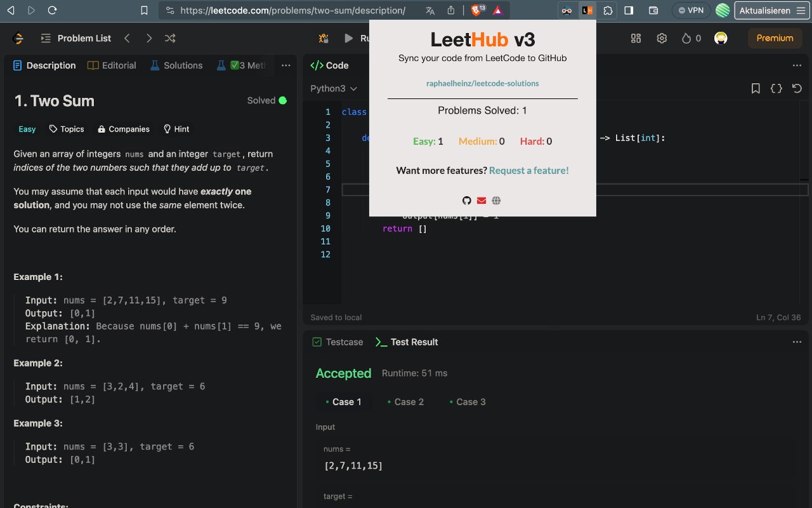Select the Case 2 test case
The image size is (812, 508).
[x=405, y=402]
